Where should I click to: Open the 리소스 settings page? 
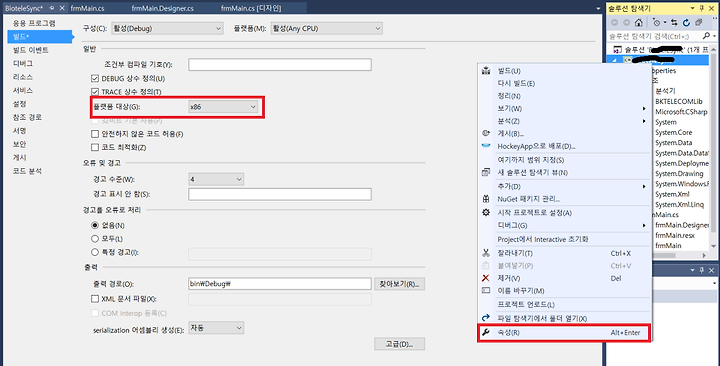click(x=23, y=77)
